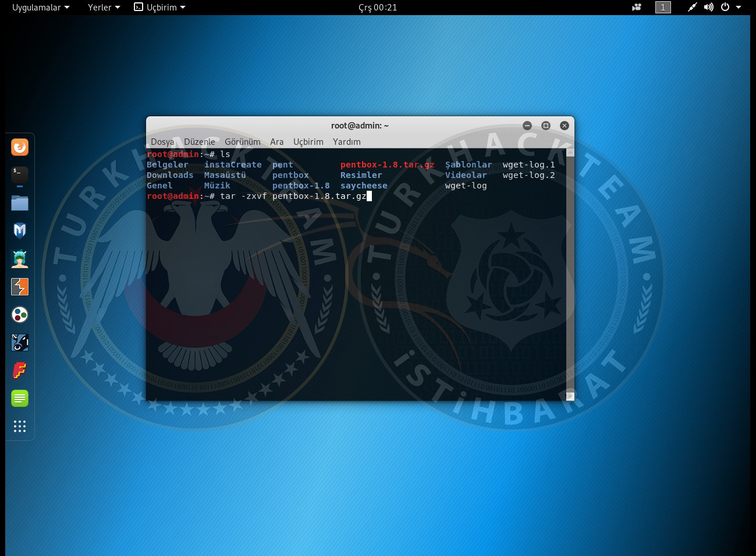The height and width of the screenshot is (556, 756).
Task: Open the terminal icon in the dock
Action: 20,175
